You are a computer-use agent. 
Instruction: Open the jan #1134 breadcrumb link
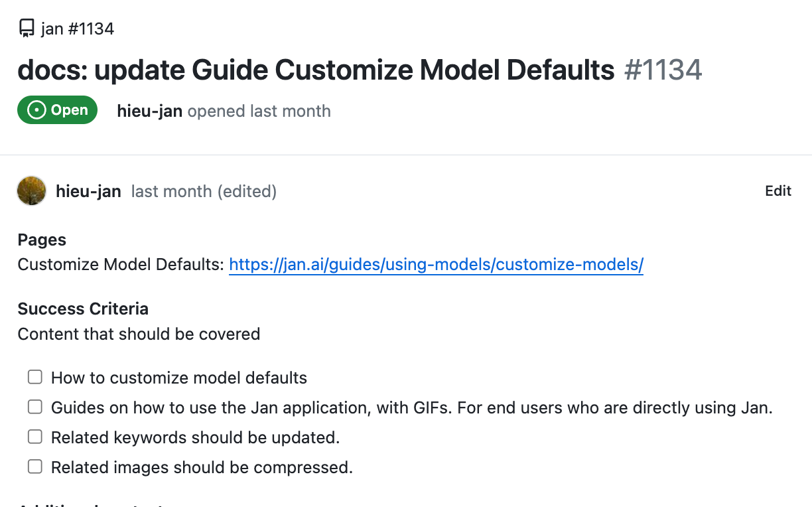pyautogui.click(x=77, y=29)
